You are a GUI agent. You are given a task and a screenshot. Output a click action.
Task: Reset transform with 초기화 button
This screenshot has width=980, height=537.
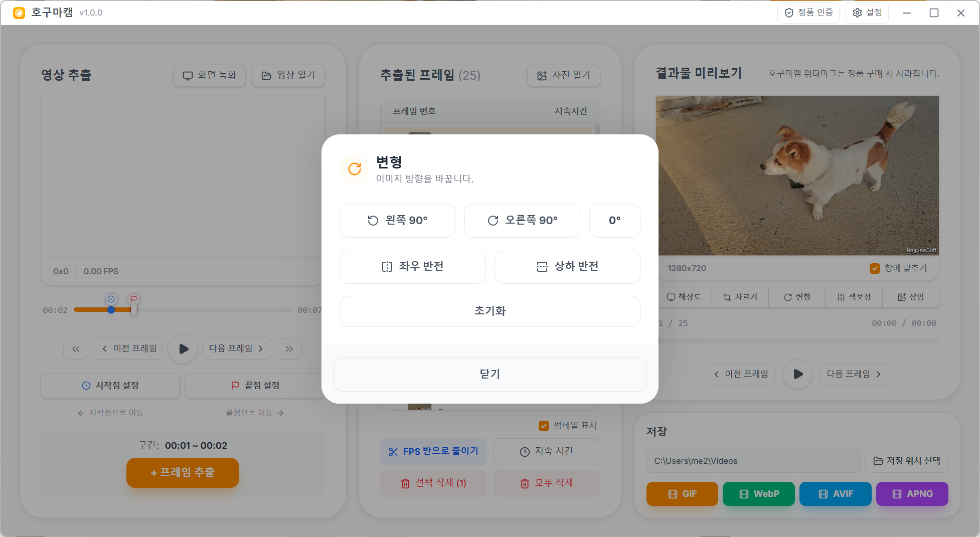pos(489,311)
